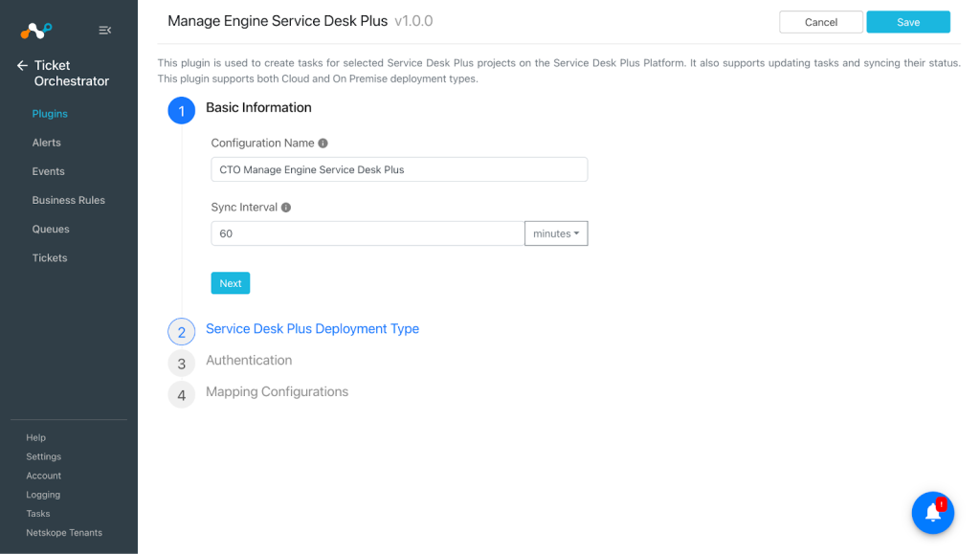This screenshot has width=980, height=554.
Task: Open notifications bell icon
Action: click(932, 513)
